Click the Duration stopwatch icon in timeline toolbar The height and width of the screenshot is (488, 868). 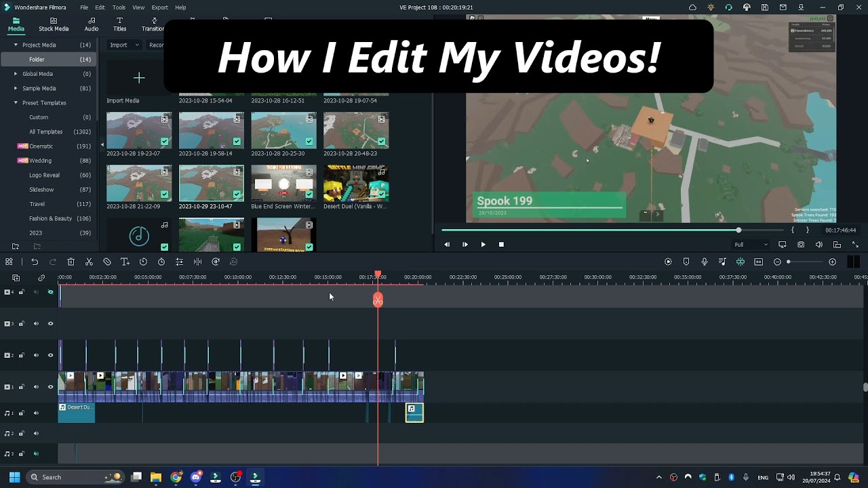click(x=161, y=262)
